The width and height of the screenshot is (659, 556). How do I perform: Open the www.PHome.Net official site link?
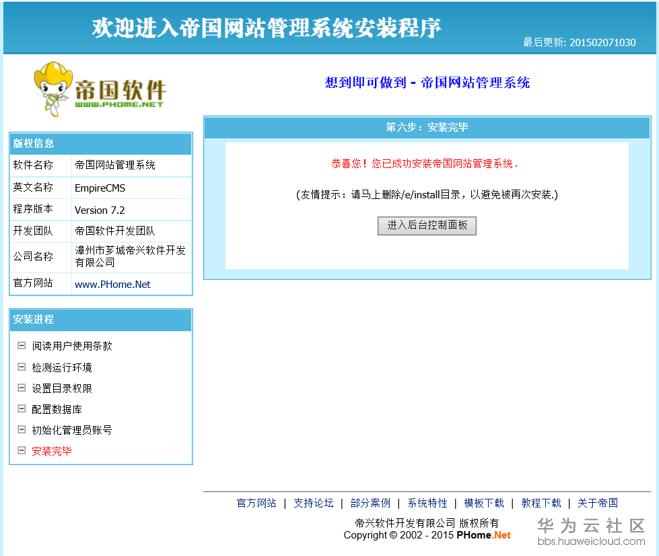coord(112,285)
